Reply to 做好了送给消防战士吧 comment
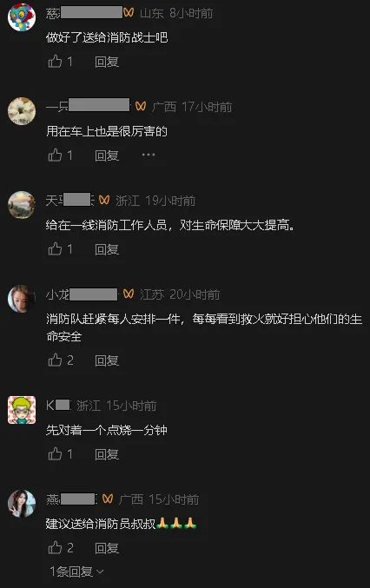Screen dimensions: 370x588 tap(107, 62)
